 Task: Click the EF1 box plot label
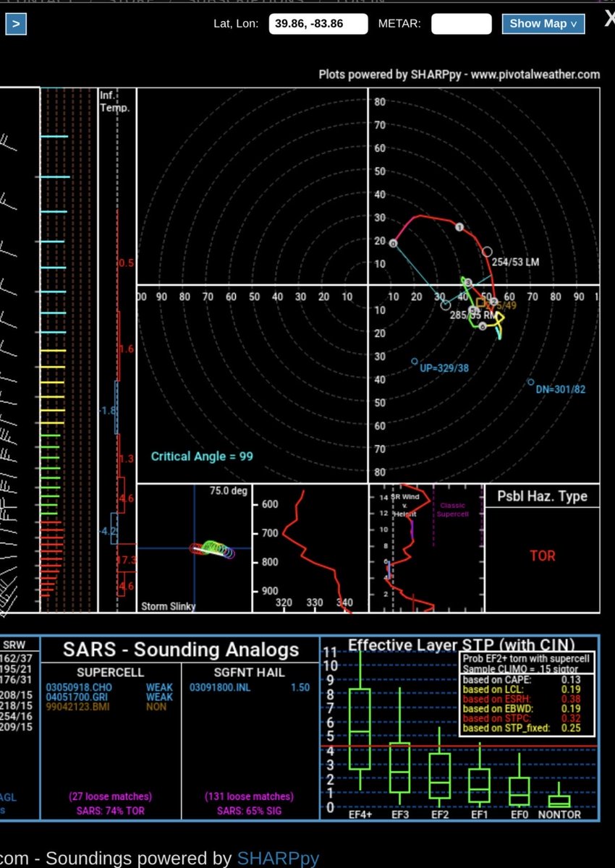tap(480, 814)
